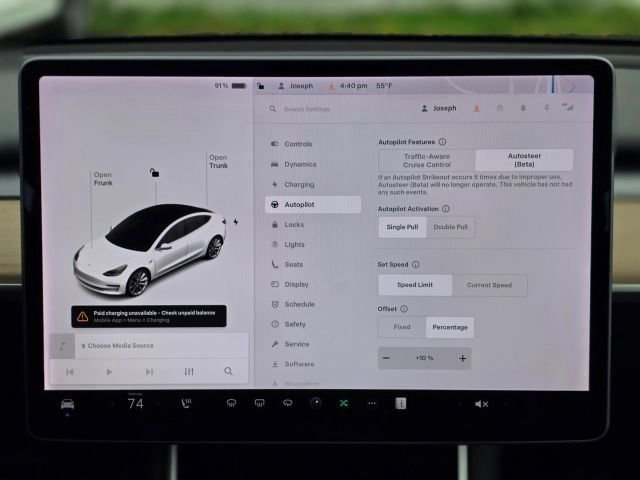Select Autosteer (Beta) option

524,160
